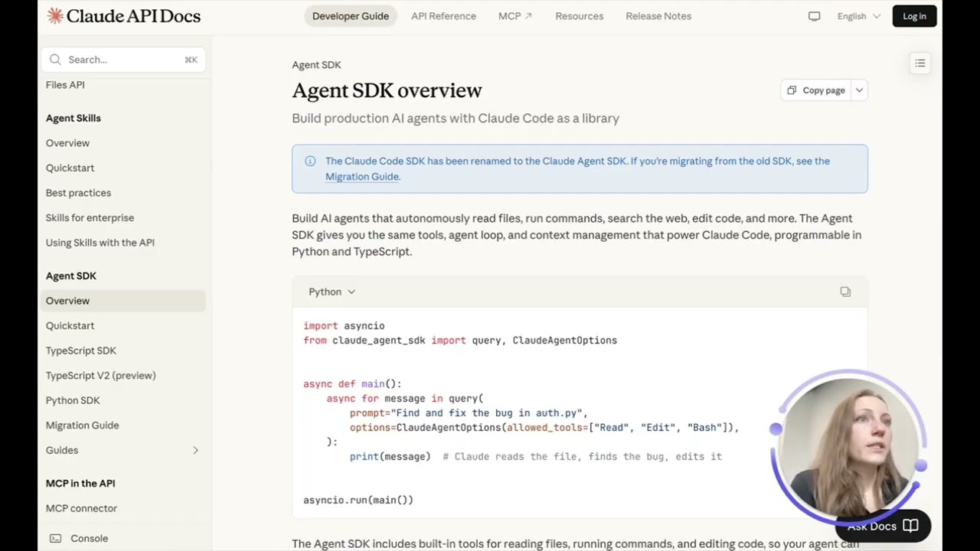Toggle the monitor theme icon in header
This screenshot has height=551, width=980.
[x=814, y=16]
